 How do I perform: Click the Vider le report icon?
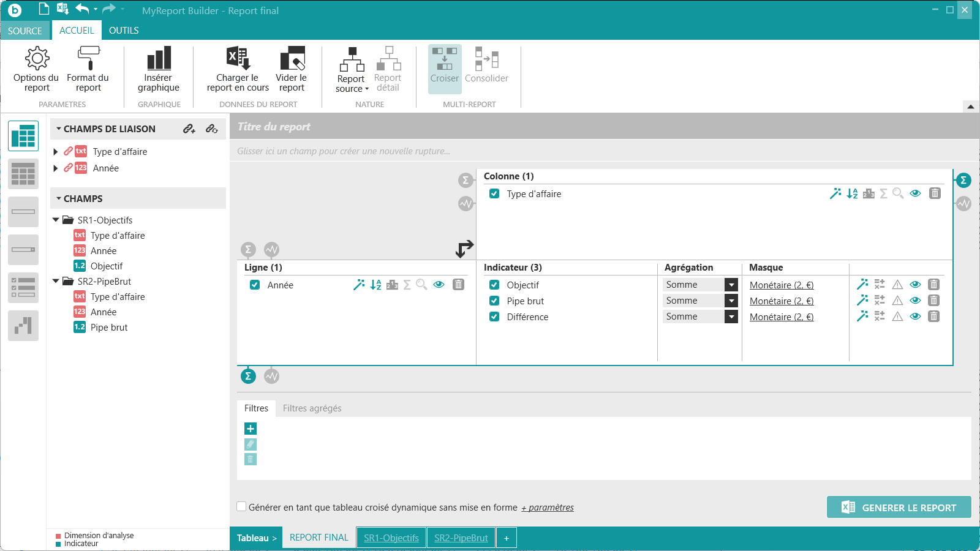[292, 59]
